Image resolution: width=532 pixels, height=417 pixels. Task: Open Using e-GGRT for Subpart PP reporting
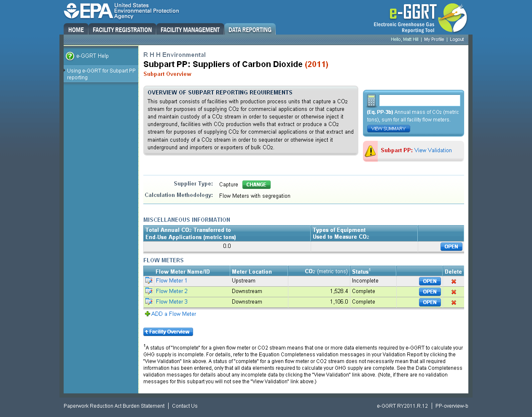tap(101, 74)
